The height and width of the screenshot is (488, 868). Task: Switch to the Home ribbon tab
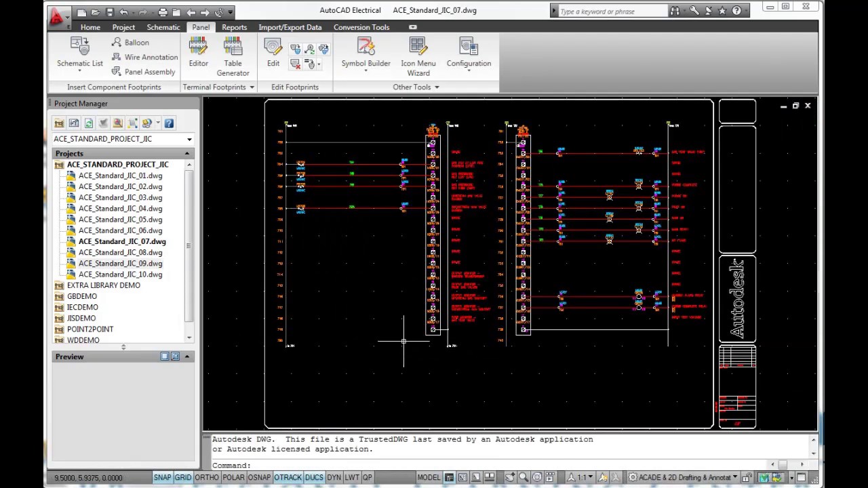[90, 27]
